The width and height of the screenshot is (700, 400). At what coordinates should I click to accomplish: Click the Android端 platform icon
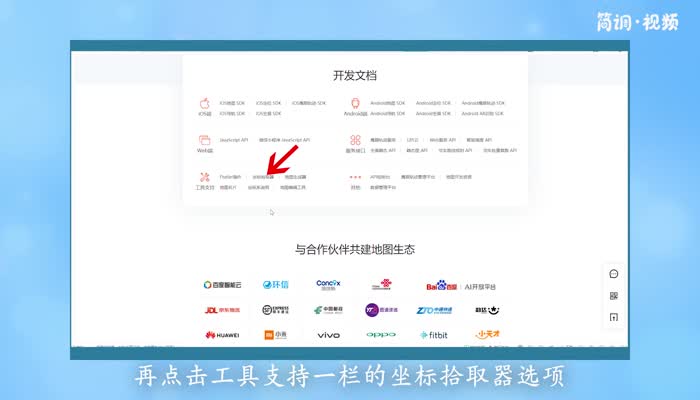(x=355, y=103)
